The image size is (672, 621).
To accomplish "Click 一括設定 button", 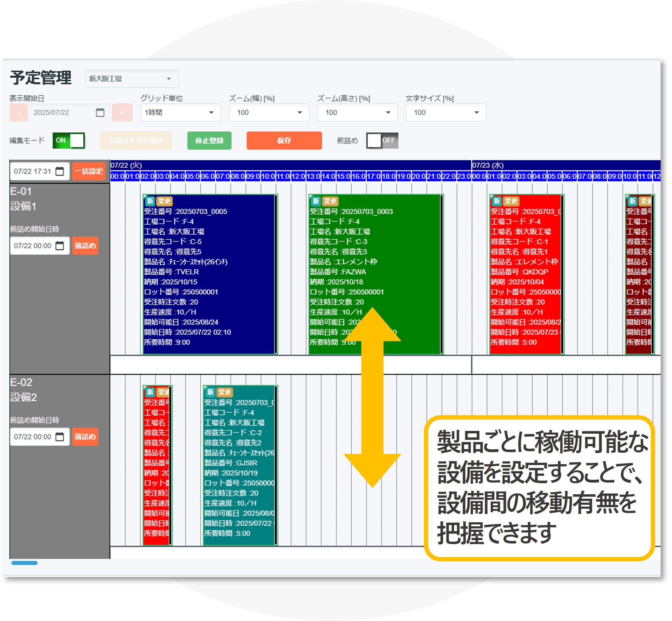I will click(x=89, y=171).
